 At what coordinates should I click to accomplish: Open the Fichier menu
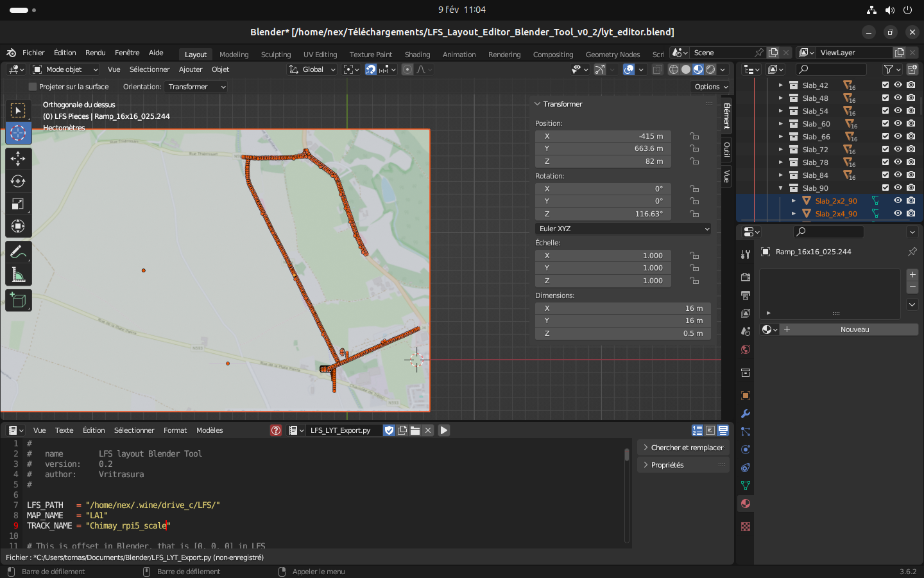33,53
